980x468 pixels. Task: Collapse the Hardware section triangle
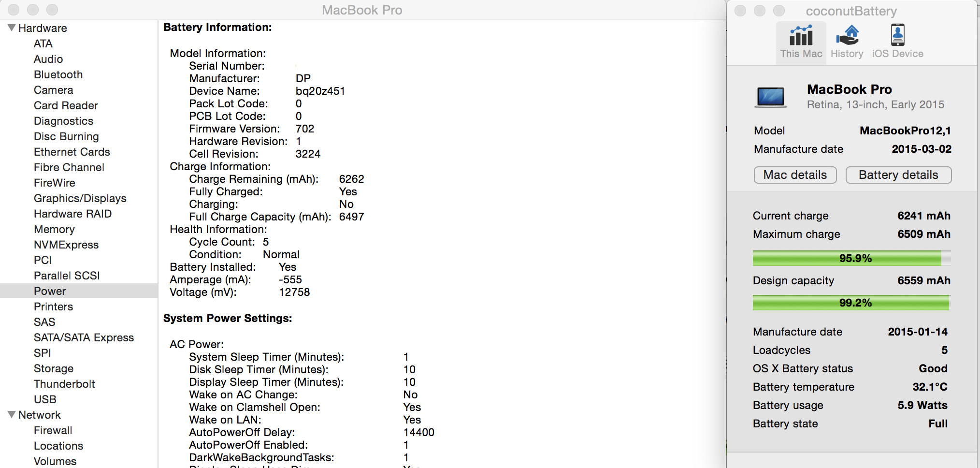(12, 28)
